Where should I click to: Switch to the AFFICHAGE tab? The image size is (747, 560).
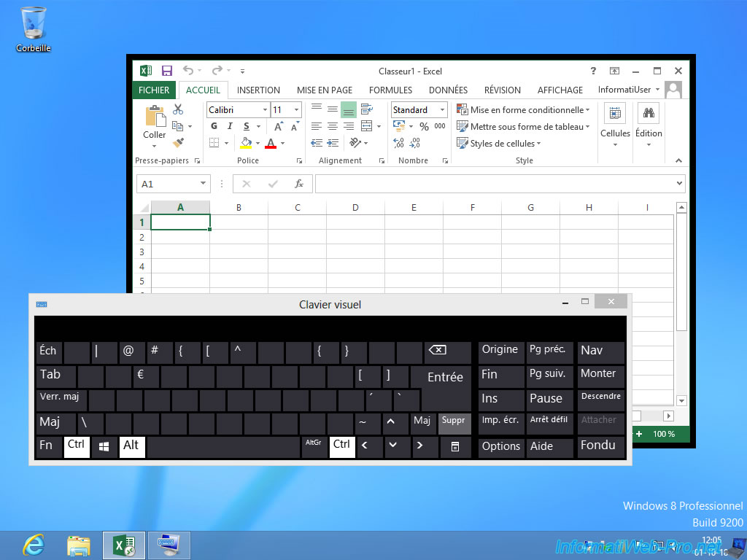point(560,90)
